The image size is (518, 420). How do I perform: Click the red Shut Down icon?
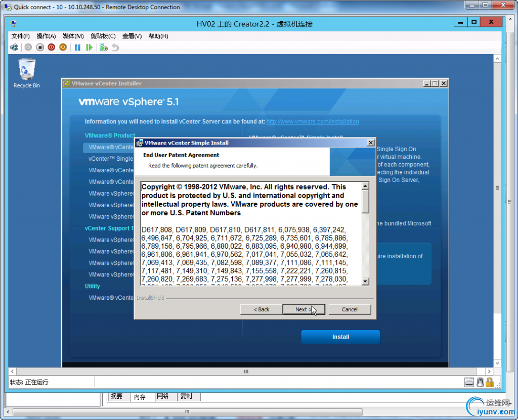coord(51,47)
